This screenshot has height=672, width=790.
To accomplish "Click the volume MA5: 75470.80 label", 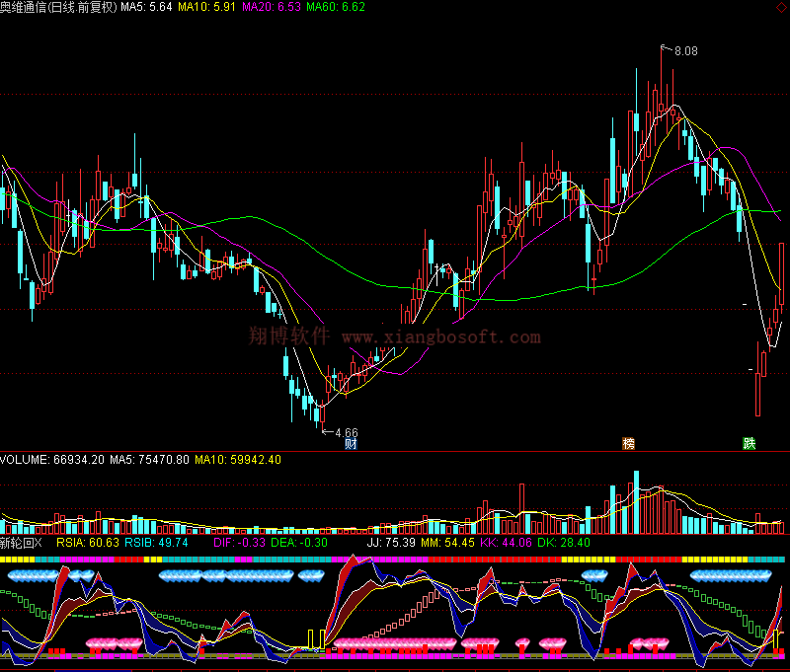I will (150, 460).
